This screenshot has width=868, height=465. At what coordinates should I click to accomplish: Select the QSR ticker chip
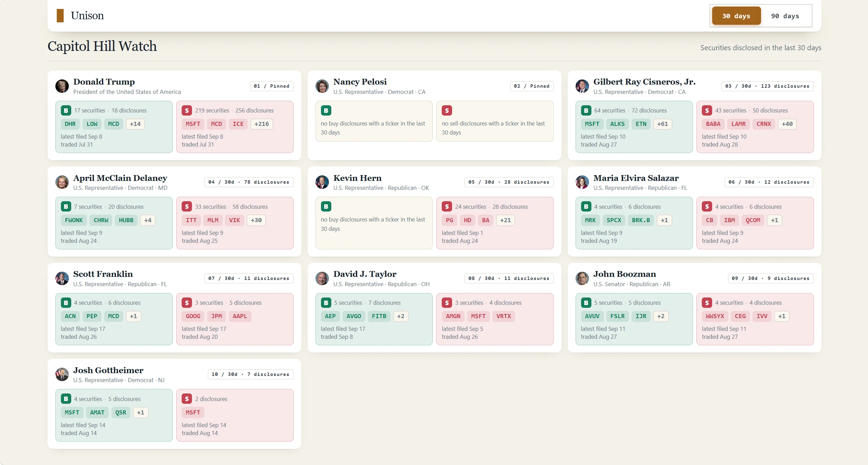click(121, 412)
